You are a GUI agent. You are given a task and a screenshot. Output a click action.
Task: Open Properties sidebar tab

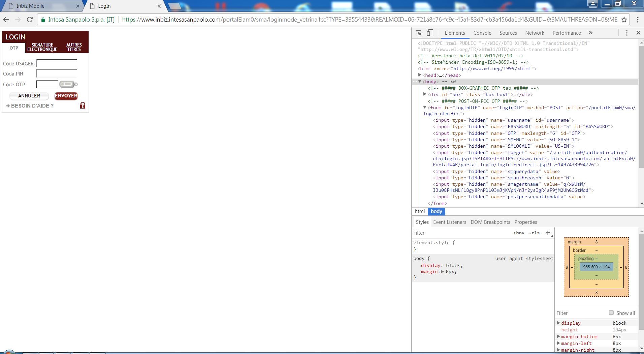[x=525, y=222]
